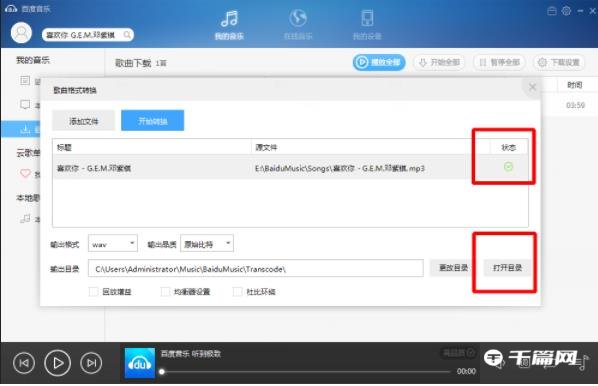Click the playlist list icon in the sidebar
Screen dimensions: 598x386
25,80
